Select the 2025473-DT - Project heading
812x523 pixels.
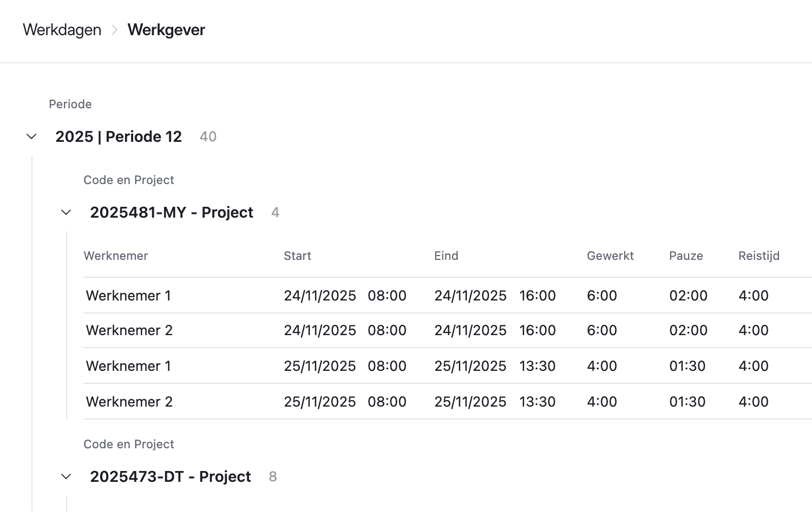click(171, 476)
